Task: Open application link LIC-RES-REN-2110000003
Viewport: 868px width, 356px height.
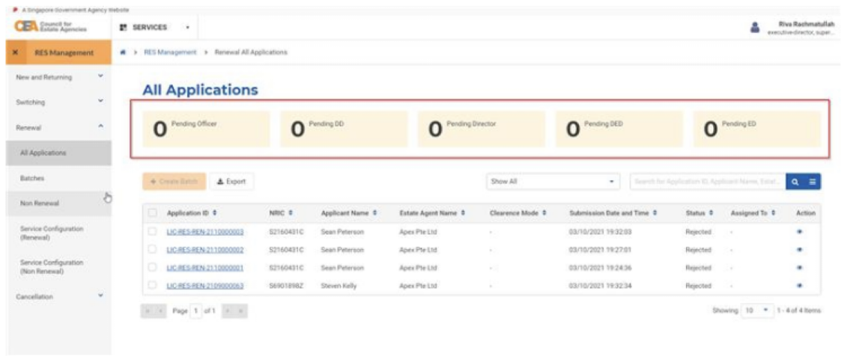Action: (x=204, y=232)
